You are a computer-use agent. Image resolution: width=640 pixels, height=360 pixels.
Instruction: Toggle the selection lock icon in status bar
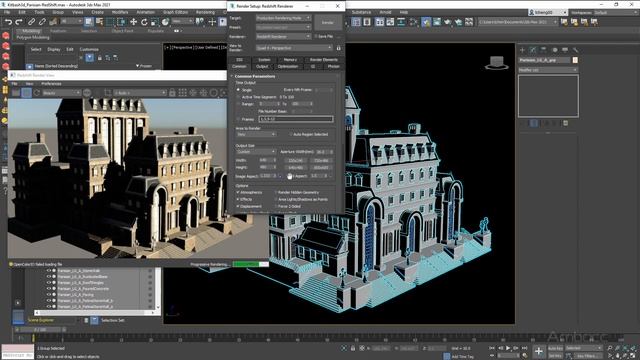pos(353,348)
